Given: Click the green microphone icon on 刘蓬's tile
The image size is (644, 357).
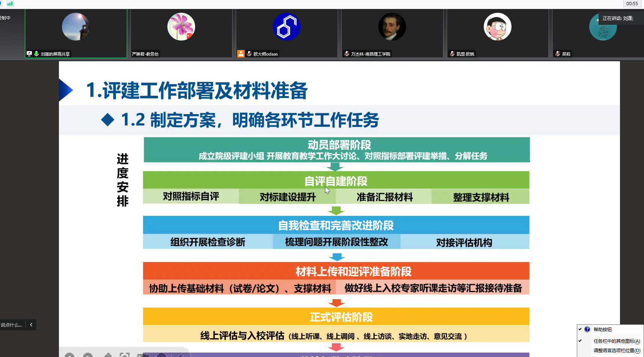Looking at the screenshot, I should coord(36,54).
